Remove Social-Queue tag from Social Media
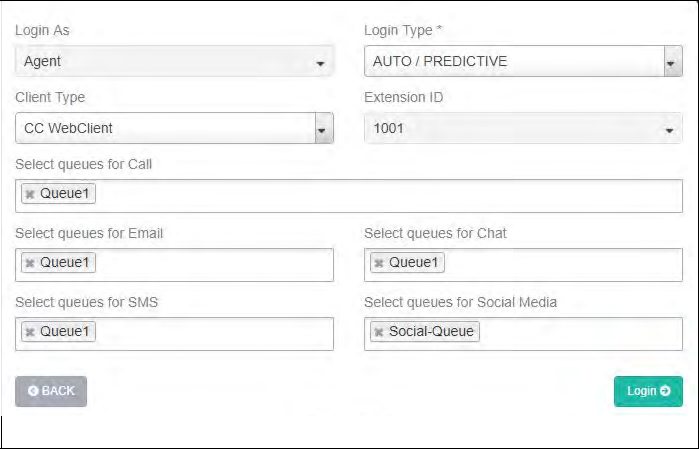699x450 pixels. 379,332
